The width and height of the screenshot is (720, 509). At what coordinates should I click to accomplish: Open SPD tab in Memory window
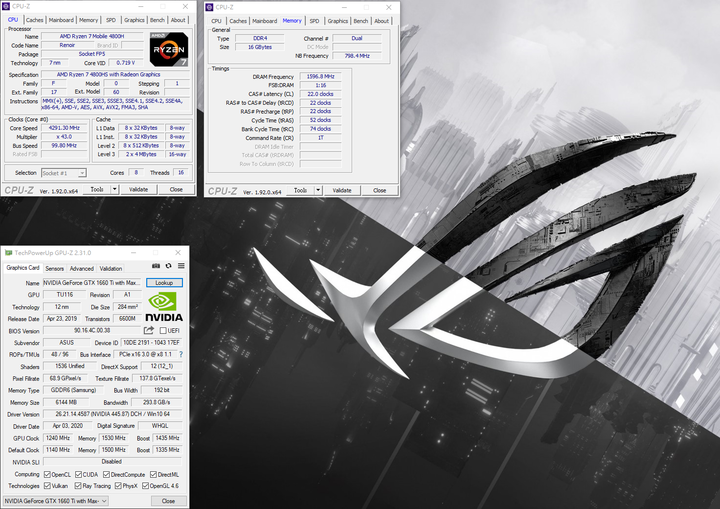point(314,21)
